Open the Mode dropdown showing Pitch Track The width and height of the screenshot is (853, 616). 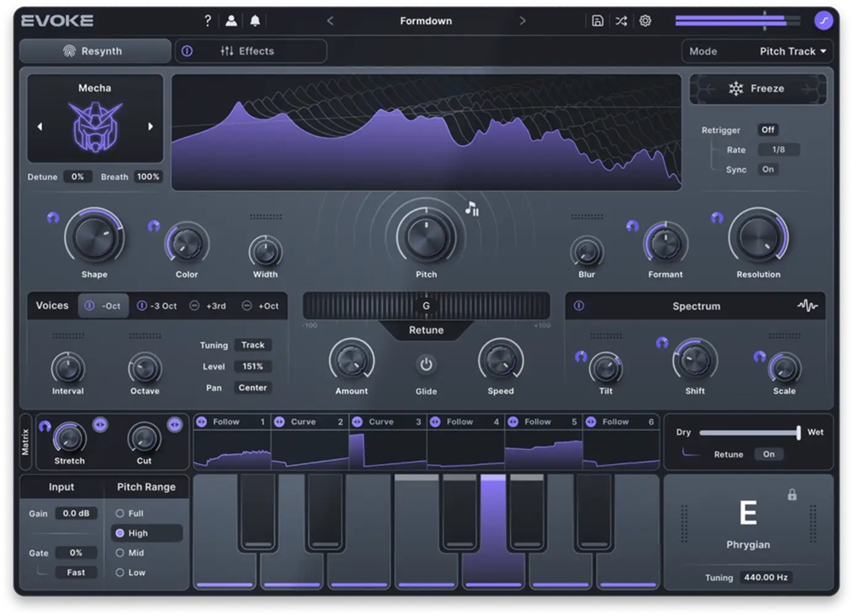(x=792, y=50)
